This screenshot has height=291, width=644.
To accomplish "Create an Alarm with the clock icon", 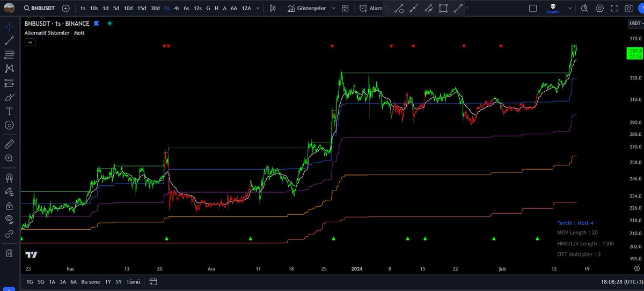I will pos(370,9).
